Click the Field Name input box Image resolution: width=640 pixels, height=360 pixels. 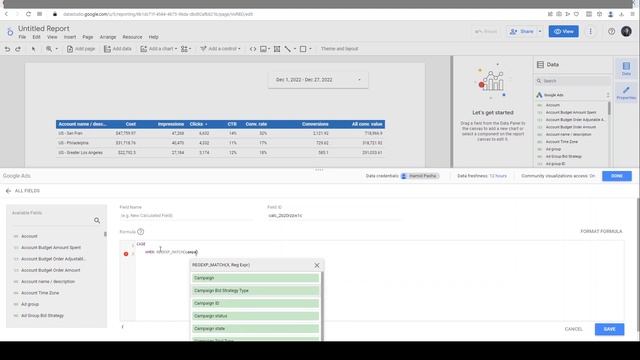pos(186,216)
